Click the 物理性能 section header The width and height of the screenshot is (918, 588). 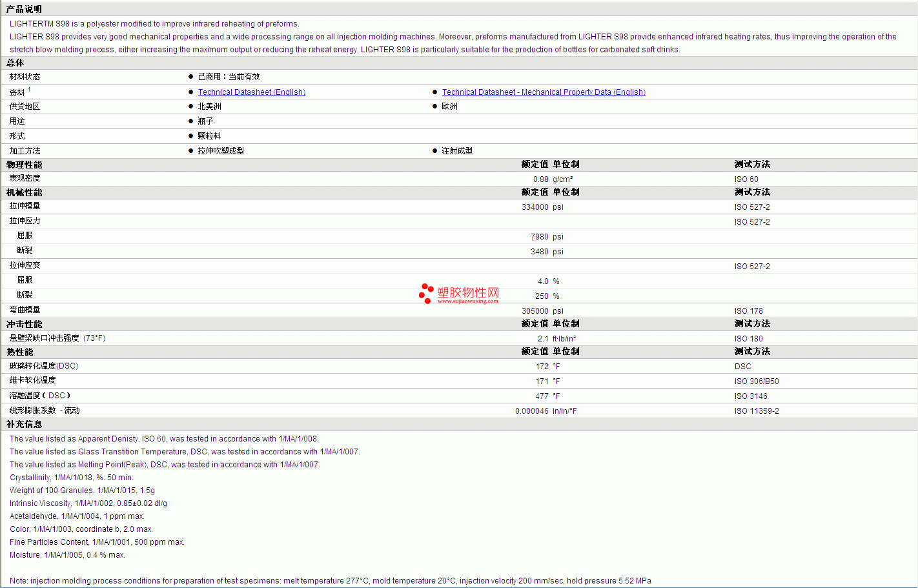pos(25,165)
